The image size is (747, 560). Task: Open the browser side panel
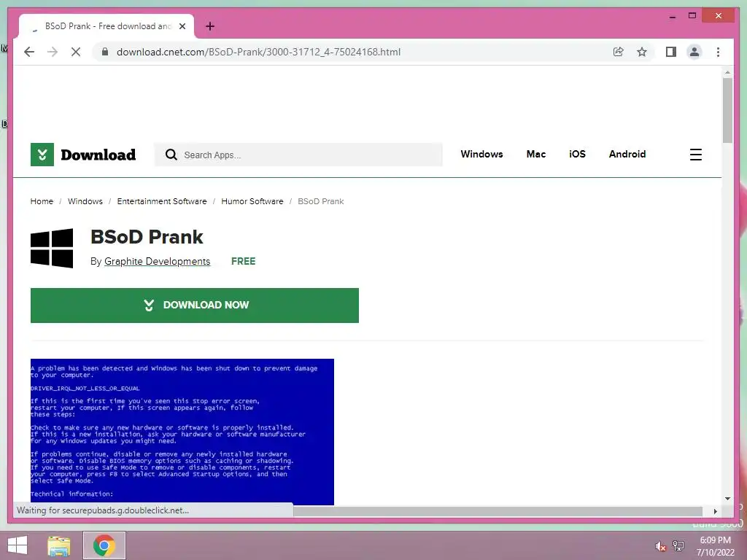point(671,52)
